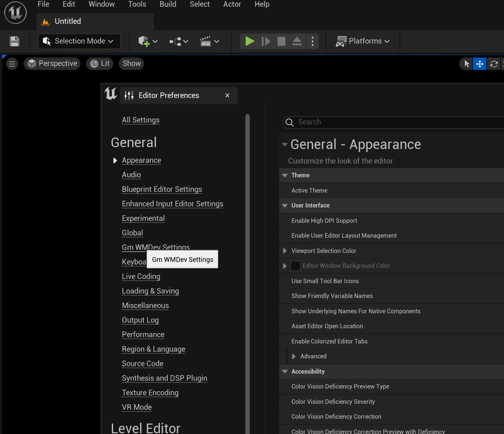
Task: Activate the rotate tool in viewport
Action: point(494,64)
